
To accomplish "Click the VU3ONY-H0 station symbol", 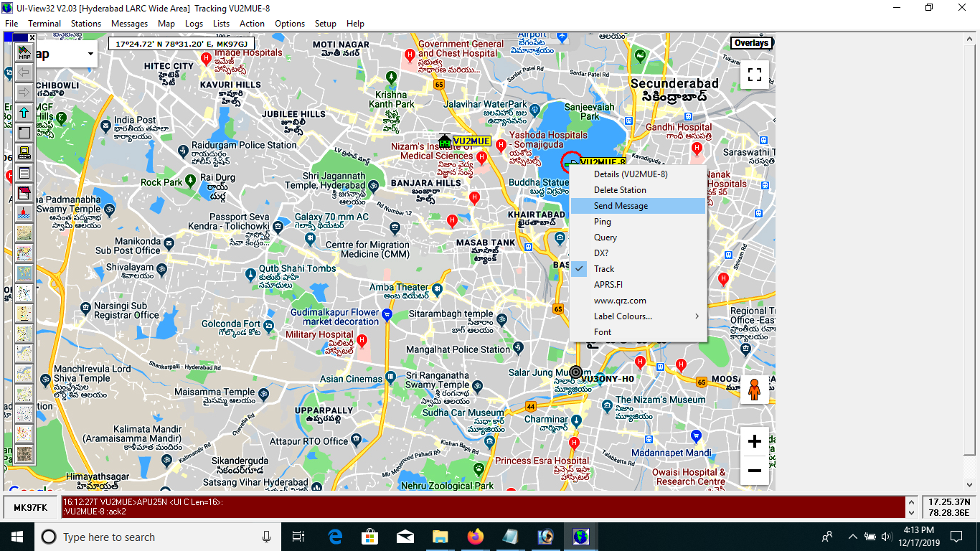I will pyautogui.click(x=575, y=372).
